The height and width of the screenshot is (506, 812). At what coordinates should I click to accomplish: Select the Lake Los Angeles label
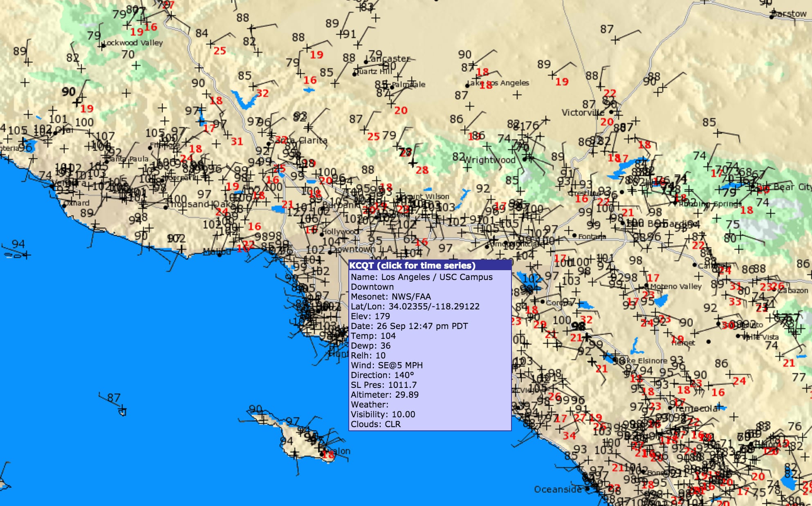click(x=498, y=83)
